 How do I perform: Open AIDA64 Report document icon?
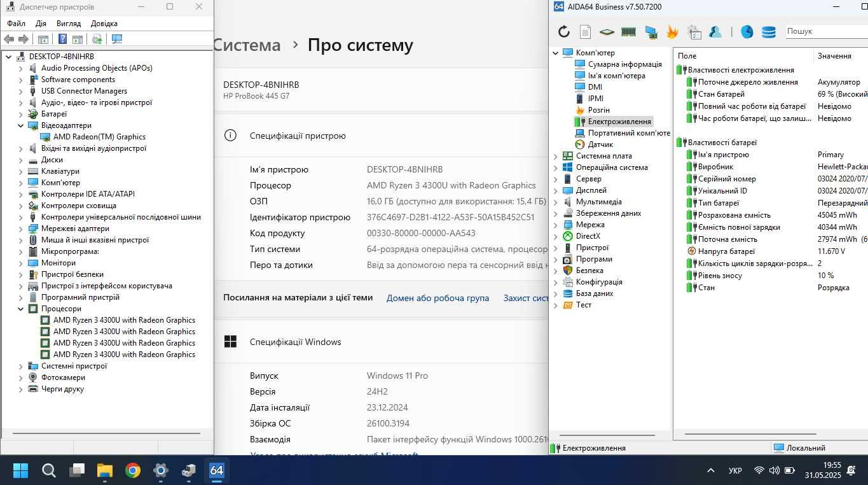pyautogui.click(x=585, y=31)
